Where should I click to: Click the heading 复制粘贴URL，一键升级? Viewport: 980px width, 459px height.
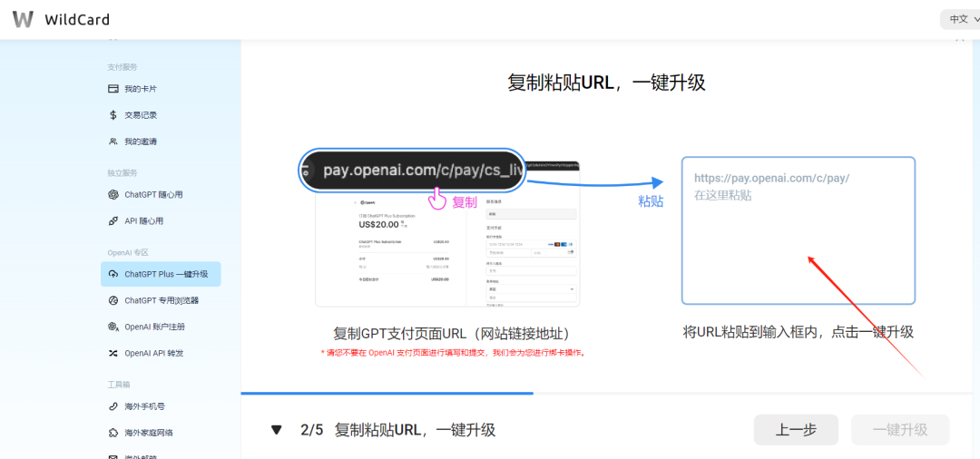click(x=607, y=83)
